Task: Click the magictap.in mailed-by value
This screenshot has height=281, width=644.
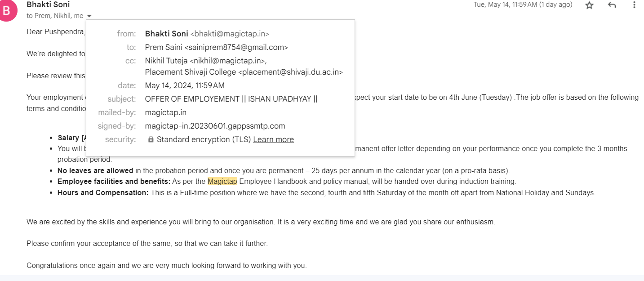Action: [166, 112]
